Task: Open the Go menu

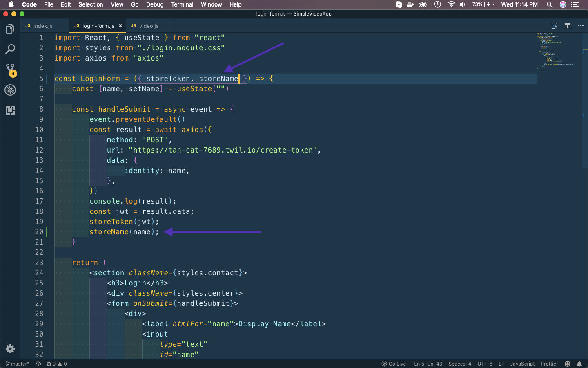Action: pyautogui.click(x=135, y=4)
